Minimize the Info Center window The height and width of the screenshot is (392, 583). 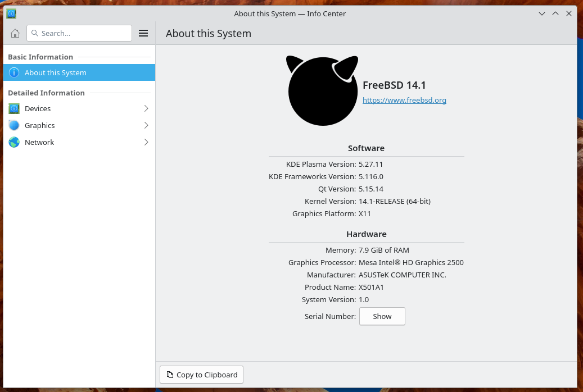coord(542,13)
